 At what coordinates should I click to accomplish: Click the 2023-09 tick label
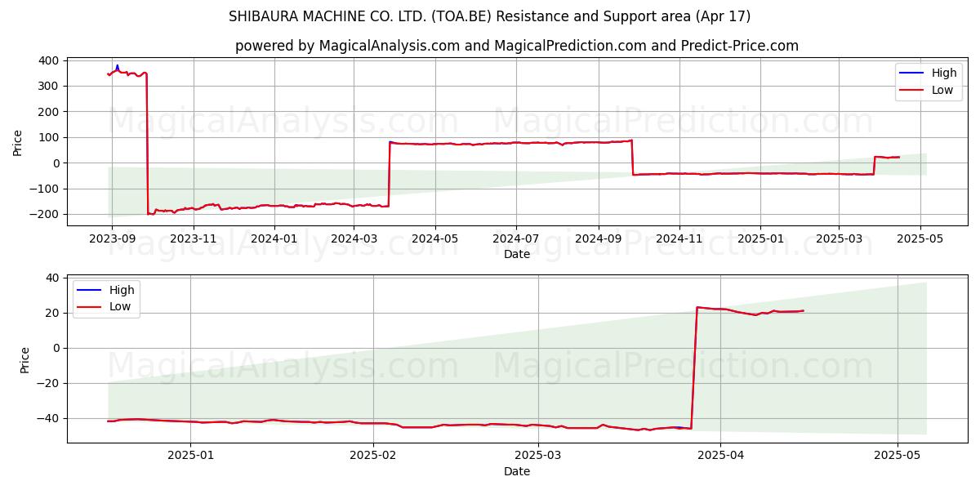click(x=112, y=238)
